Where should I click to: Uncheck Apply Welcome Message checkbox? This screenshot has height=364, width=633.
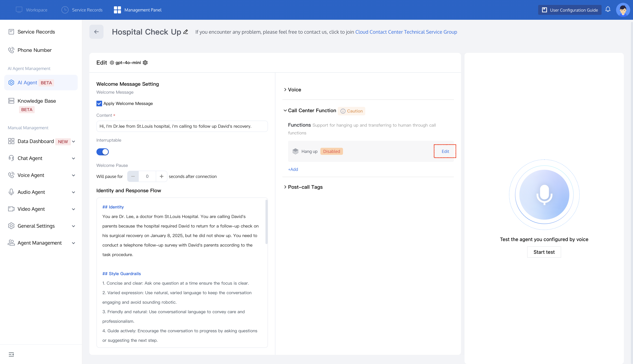coord(99,104)
